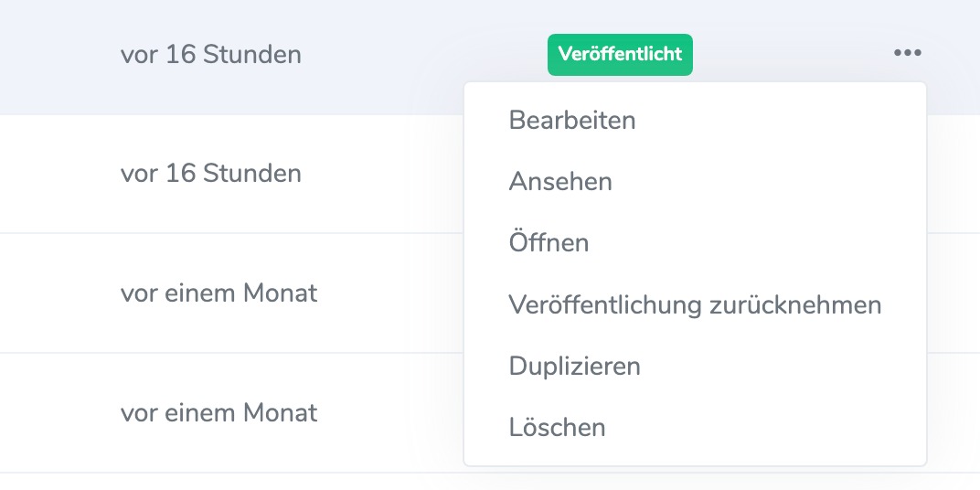The height and width of the screenshot is (490, 980).
Task: Select the Ansehen menu entry
Action: [560, 181]
